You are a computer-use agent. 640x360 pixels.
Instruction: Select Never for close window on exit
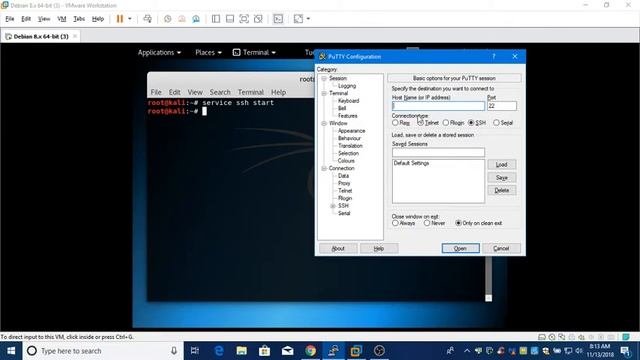click(427, 223)
